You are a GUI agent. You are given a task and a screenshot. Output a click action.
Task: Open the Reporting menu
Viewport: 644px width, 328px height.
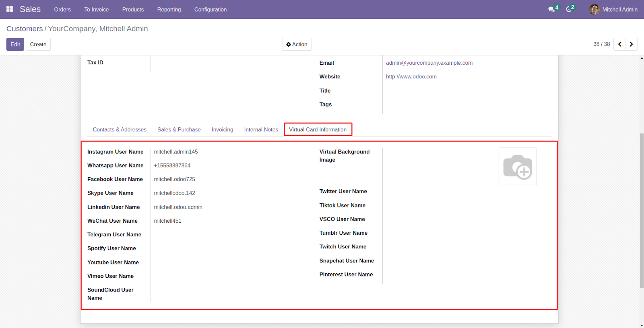pos(169,10)
